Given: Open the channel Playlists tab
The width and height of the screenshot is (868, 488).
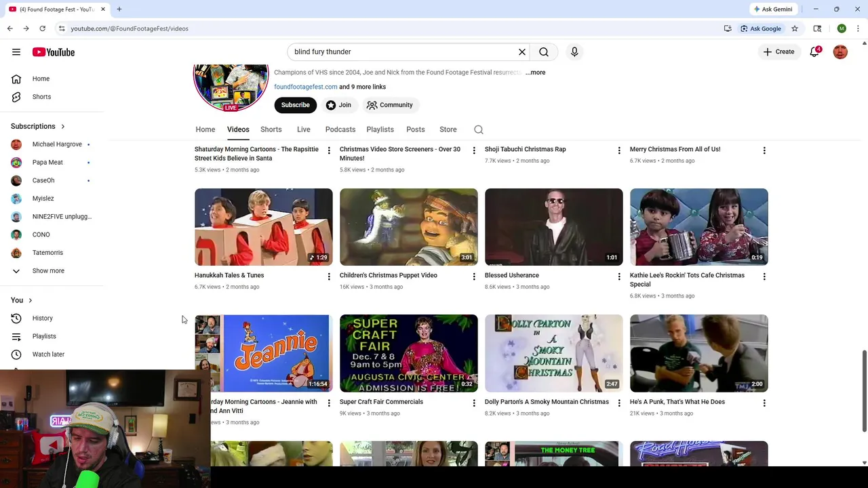Looking at the screenshot, I should [380, 129].
